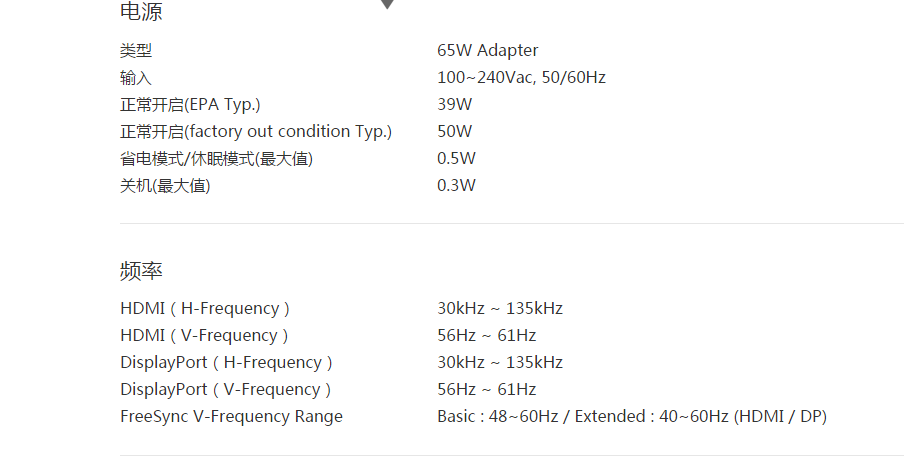This screenshot has height=457, width=904.
Task: Click the 0.5W value
Action: coord(456,158)
